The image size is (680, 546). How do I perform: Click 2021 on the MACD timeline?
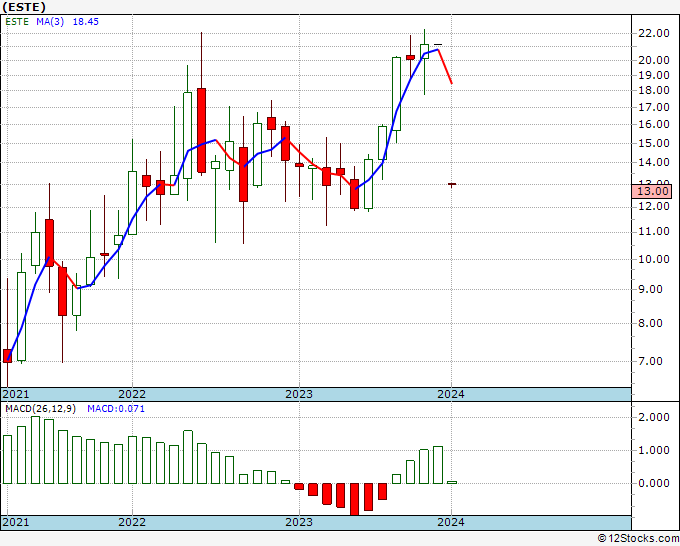click(x=16, y=522)
